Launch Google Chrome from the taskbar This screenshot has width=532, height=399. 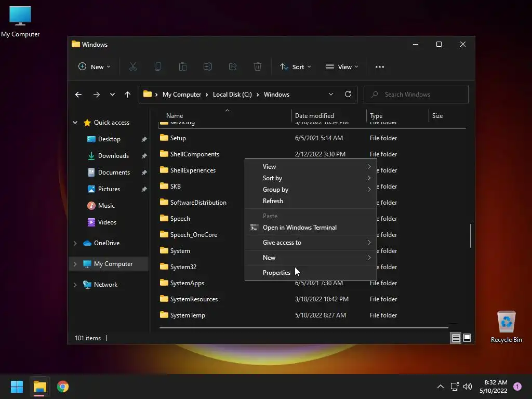(63, 387)
